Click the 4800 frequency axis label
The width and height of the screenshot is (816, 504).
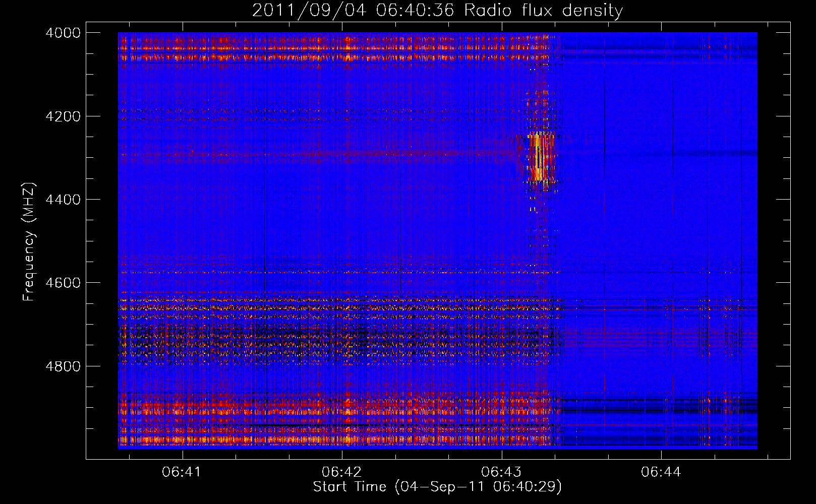pyautogui.click(x=63, y=366)
